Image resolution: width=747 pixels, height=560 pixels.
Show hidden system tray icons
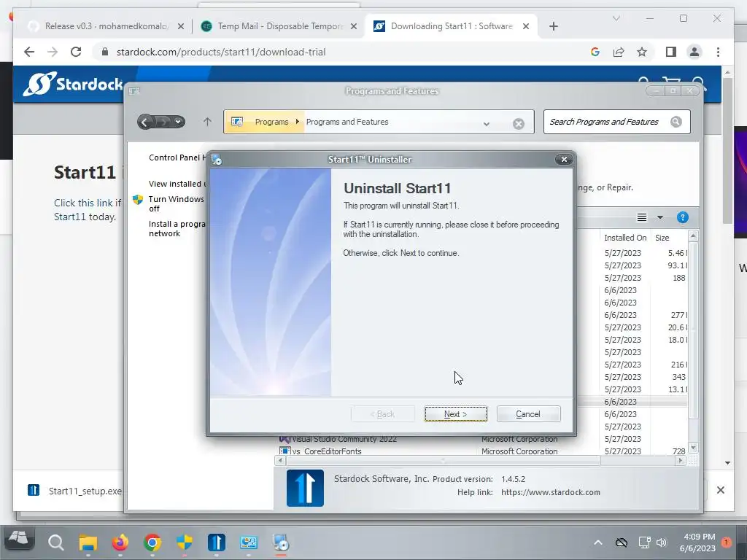(x=598, y=542)
